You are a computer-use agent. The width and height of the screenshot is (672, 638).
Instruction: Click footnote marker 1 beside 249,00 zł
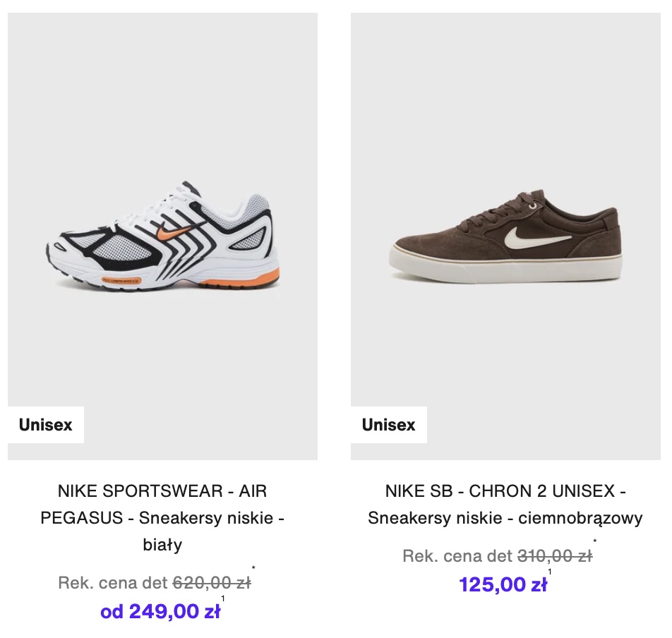click(223, 600)
